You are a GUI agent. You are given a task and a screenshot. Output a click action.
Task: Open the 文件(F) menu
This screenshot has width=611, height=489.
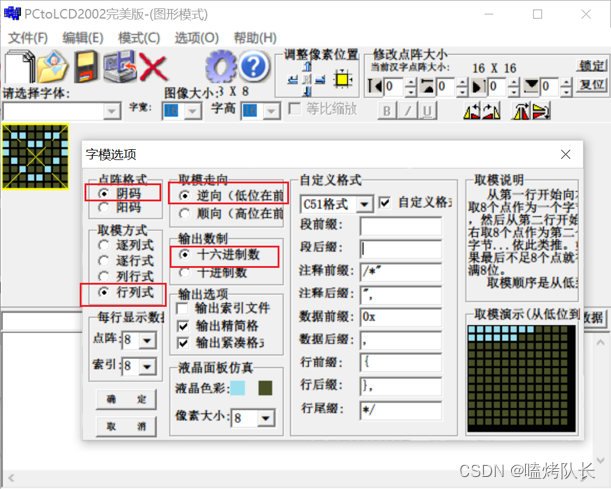click(28, 38)
